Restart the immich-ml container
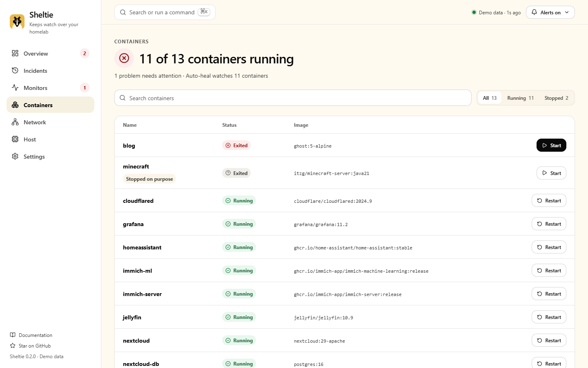 click(x=549, y=270)
